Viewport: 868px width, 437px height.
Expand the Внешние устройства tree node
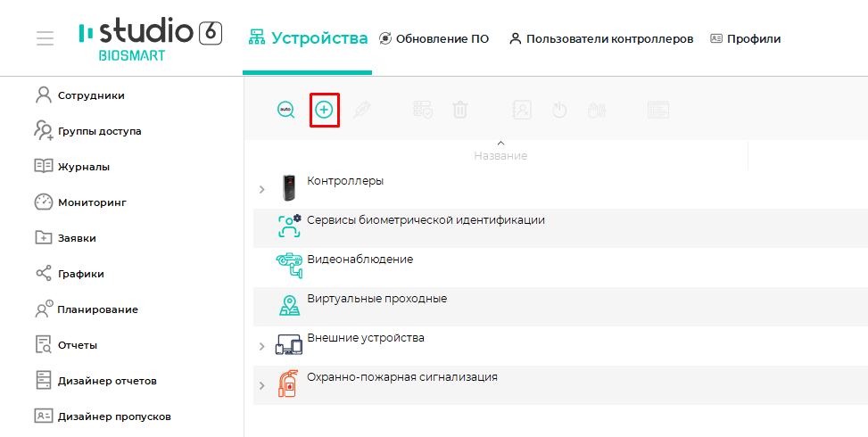(x=262, y=346)
